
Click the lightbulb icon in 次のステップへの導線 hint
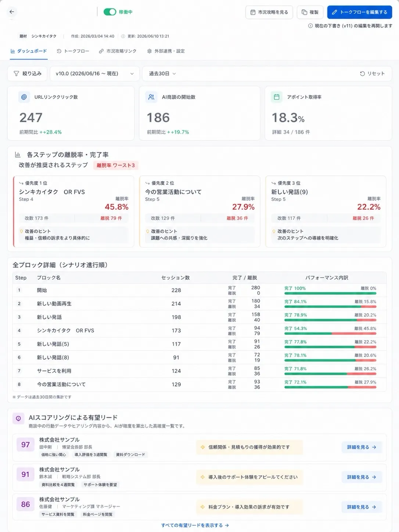(274, 231)
